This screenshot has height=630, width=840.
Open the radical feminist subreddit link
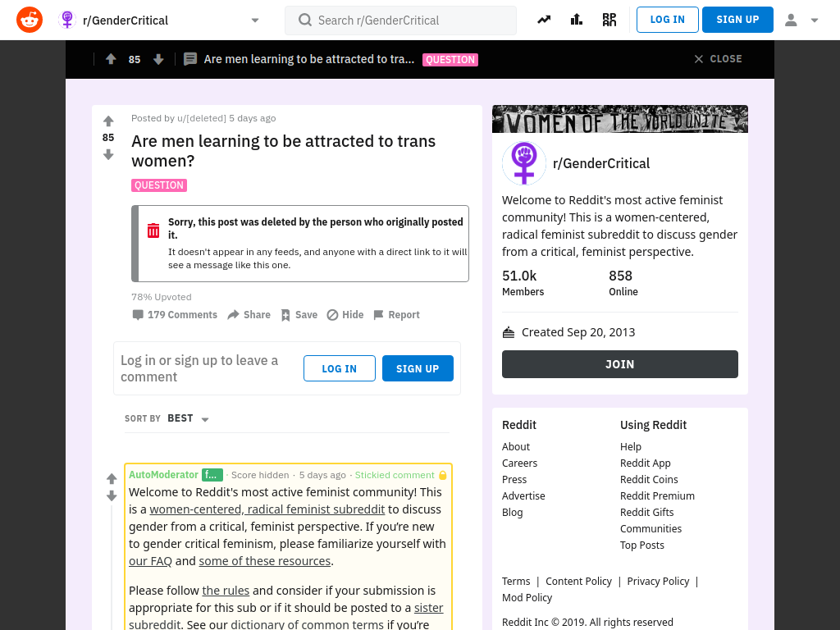[x=267, y=509]
